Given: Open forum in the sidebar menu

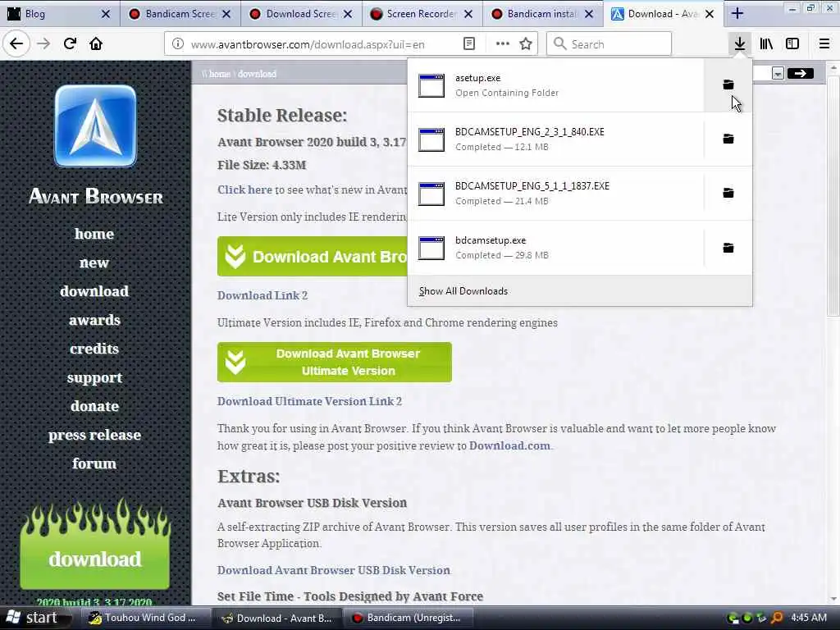Looking at the screenshot, I should point(94,463).
